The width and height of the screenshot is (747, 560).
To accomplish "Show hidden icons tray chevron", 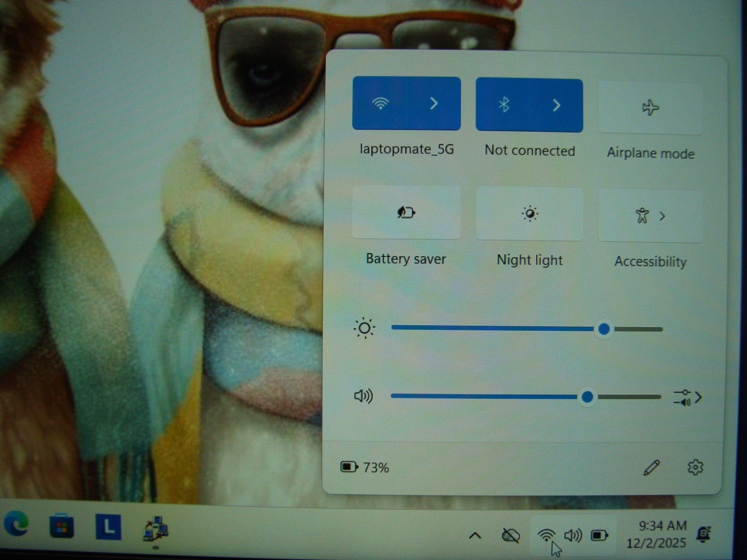I will pyautogui.click(x=475, y=535).
